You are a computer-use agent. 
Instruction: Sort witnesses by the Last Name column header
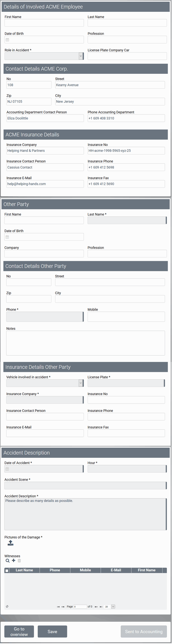click(24, 570)
